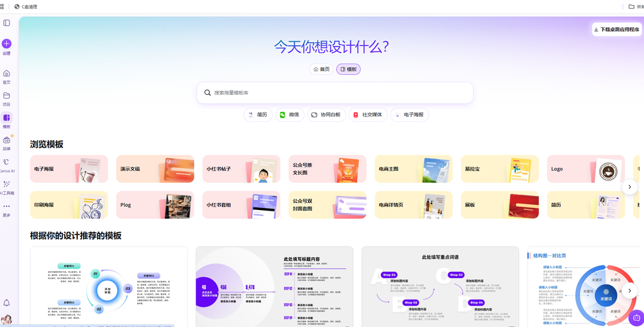Click the purple Create plus button
644x327 pixels.
[6, 43]
